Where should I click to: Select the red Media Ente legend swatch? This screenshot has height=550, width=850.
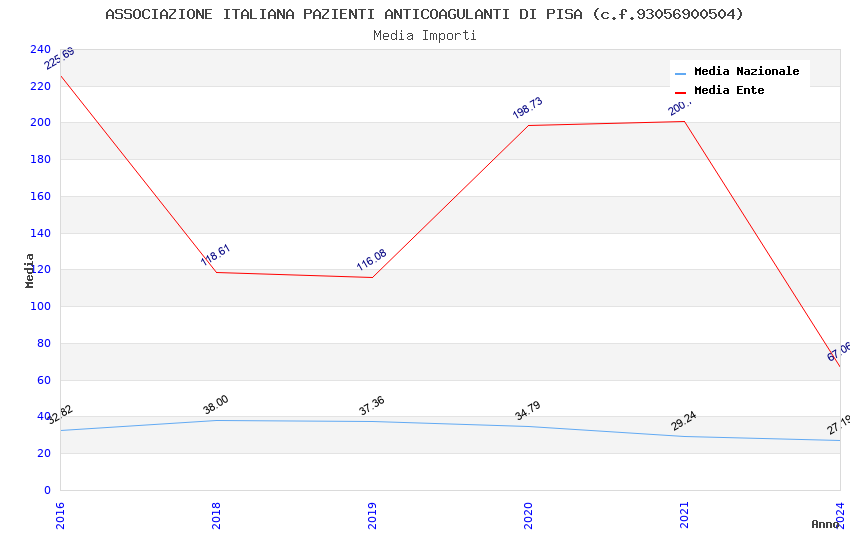[x=680, y=92]
